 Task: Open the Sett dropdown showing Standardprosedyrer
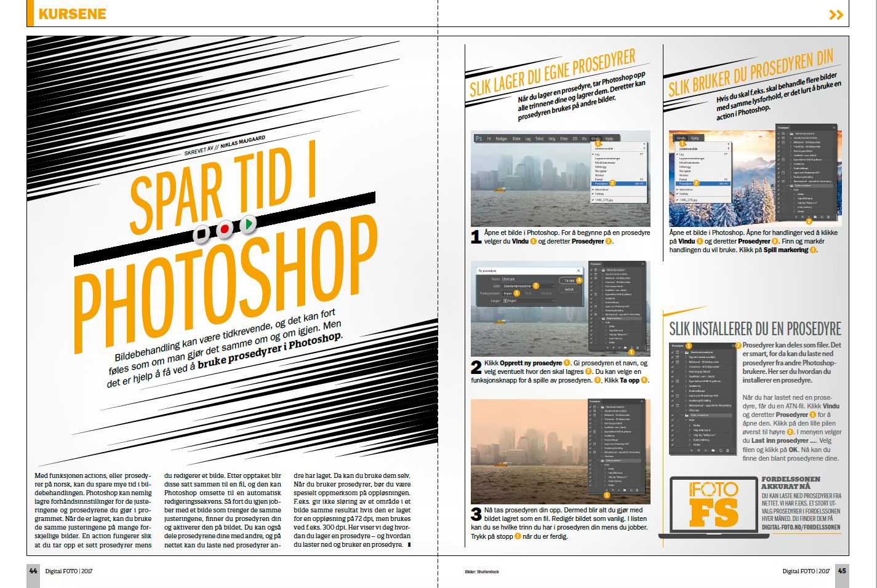click(527, 286)
